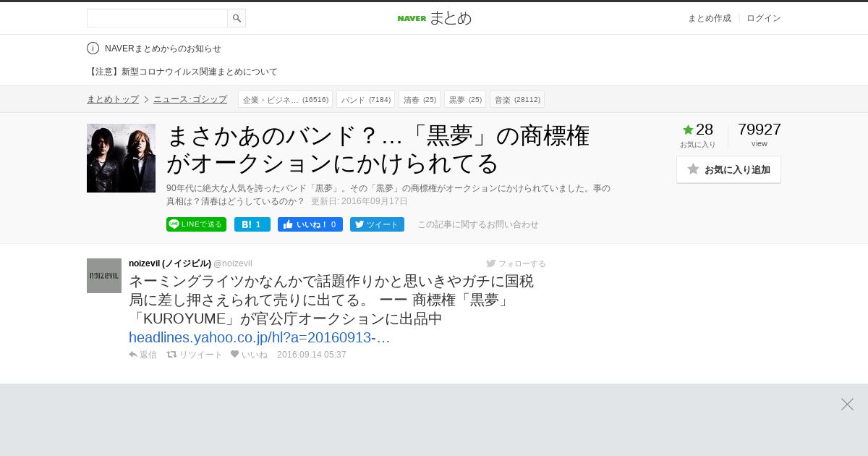Select the 企業・ビジネ… tag
This screenshot has height=456, width=868.
click(285, 99)
